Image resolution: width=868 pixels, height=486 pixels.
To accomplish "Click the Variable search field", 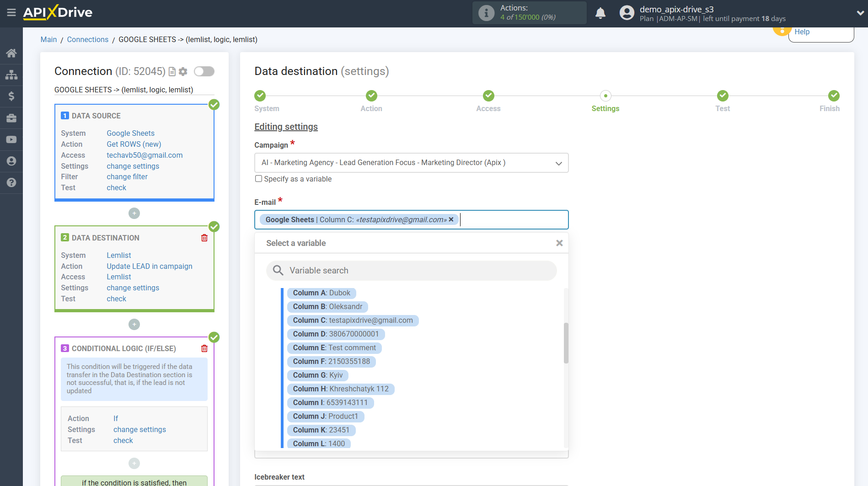I will [x=411, y=270].
